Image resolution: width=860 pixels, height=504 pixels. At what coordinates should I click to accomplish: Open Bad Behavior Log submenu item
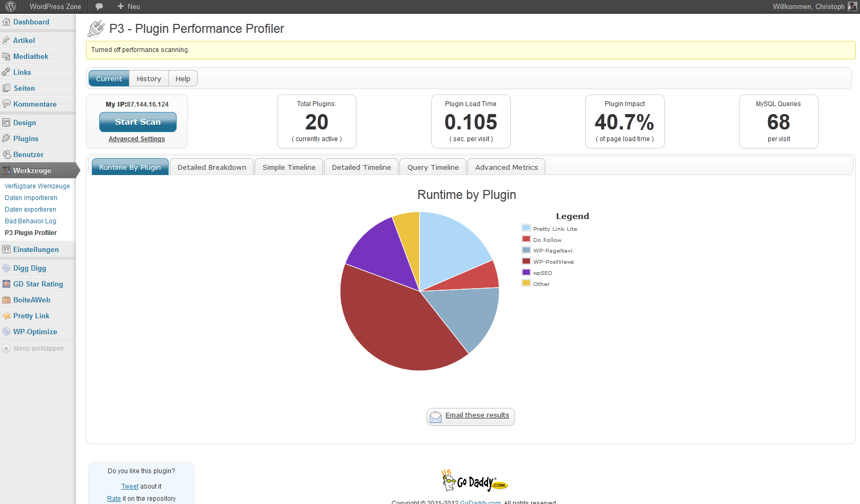point(30,221)
